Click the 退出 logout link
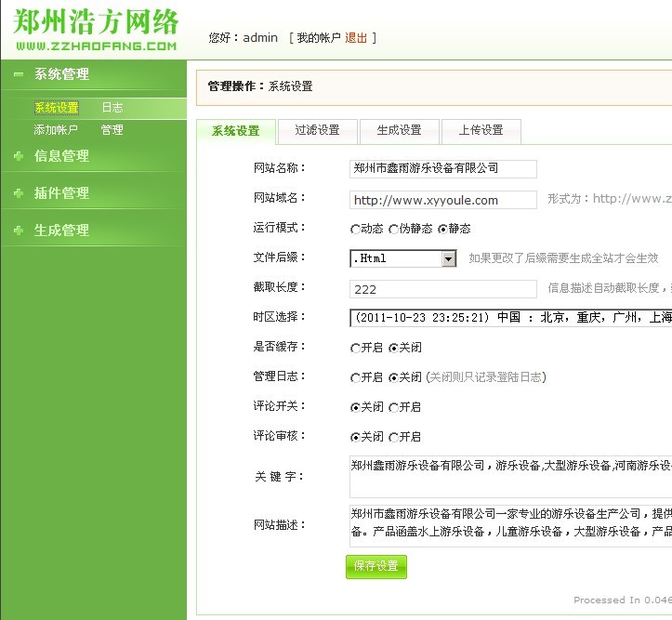 tap(356, 38)
